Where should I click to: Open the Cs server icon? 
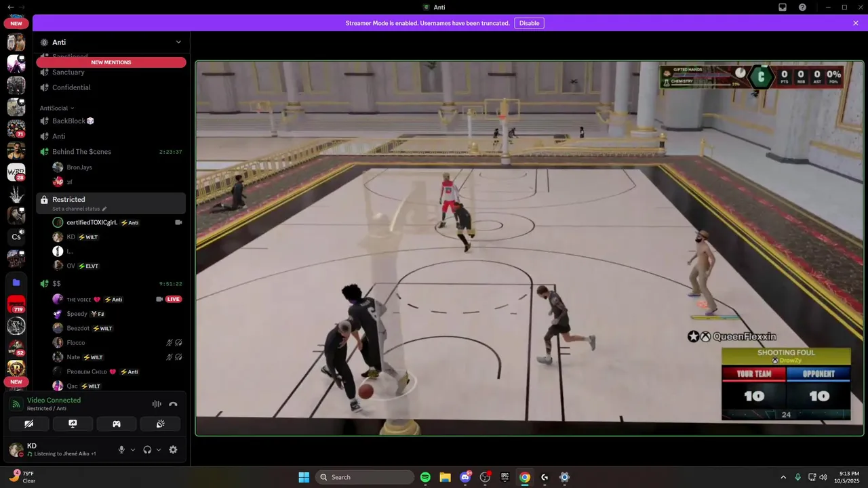pos(16,237)
